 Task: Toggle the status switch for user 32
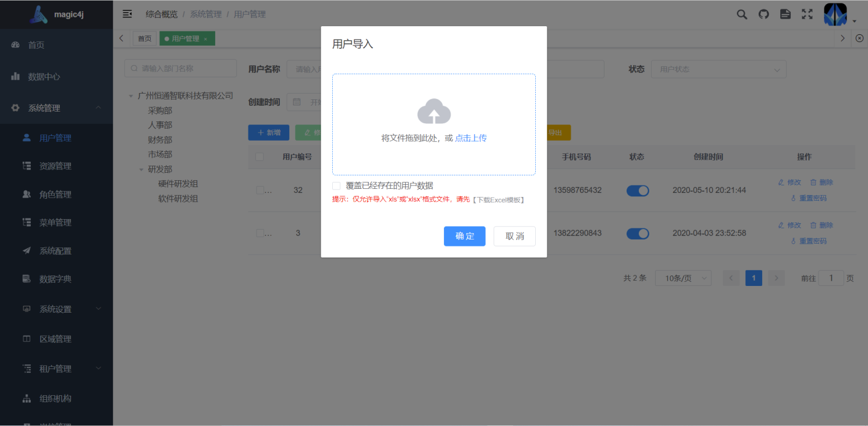[638, 190]
